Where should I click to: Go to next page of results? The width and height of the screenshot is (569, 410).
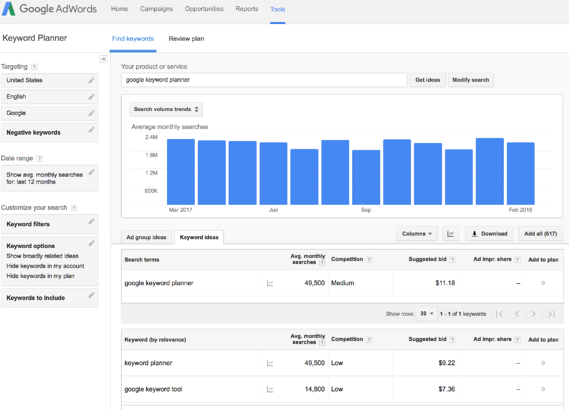[533, 314]
